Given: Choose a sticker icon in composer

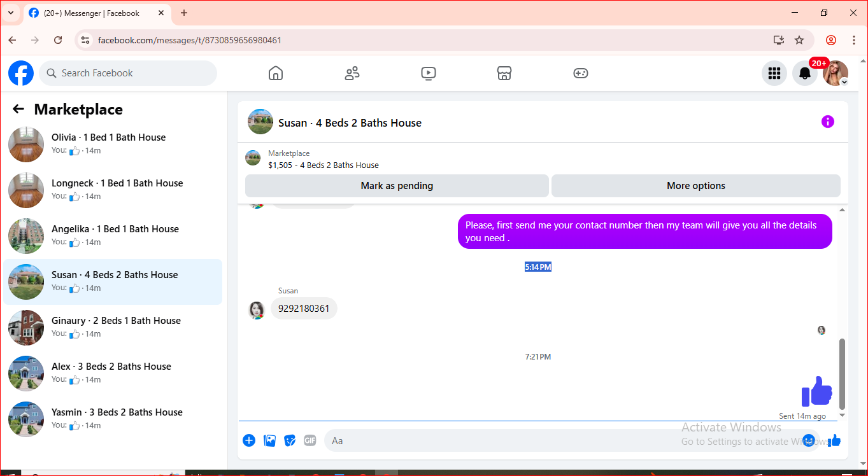Looking at the screenshot, I should click(x=290, y=440).
